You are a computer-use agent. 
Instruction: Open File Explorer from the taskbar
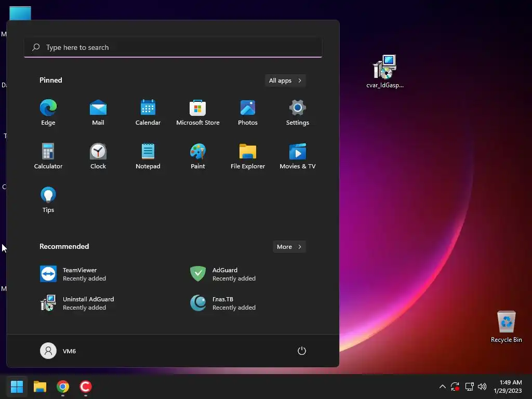click(39, 387)
